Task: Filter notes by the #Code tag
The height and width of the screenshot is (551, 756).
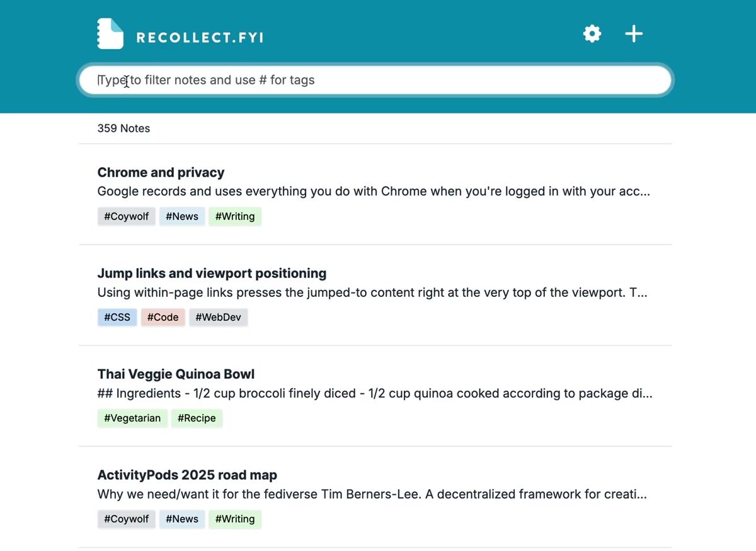Action: pyautogui.click(x=163, y=317)
